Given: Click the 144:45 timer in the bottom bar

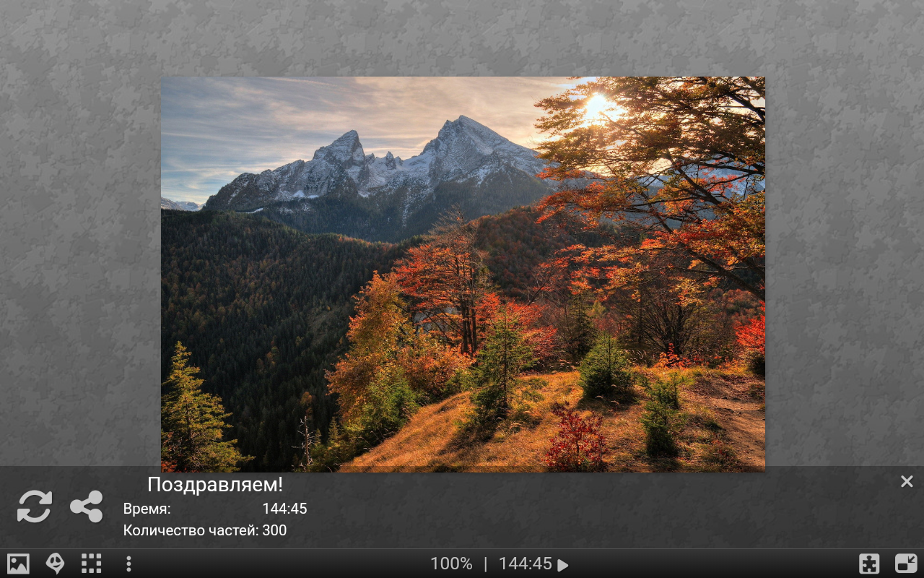Looking at the screenshot, I should click(x=526, y=564).
